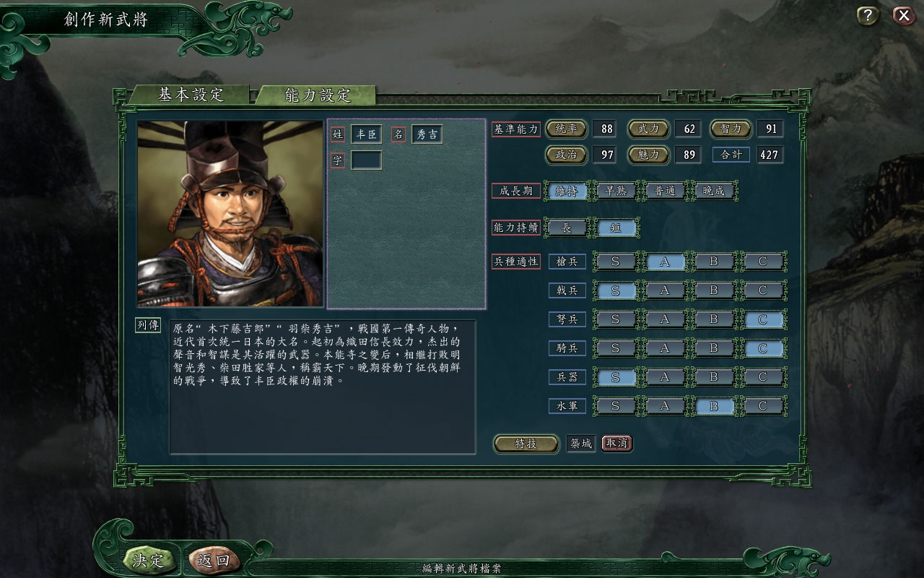Close the screen with X icon
924x578 pixels.
click(x=904, y=16)
